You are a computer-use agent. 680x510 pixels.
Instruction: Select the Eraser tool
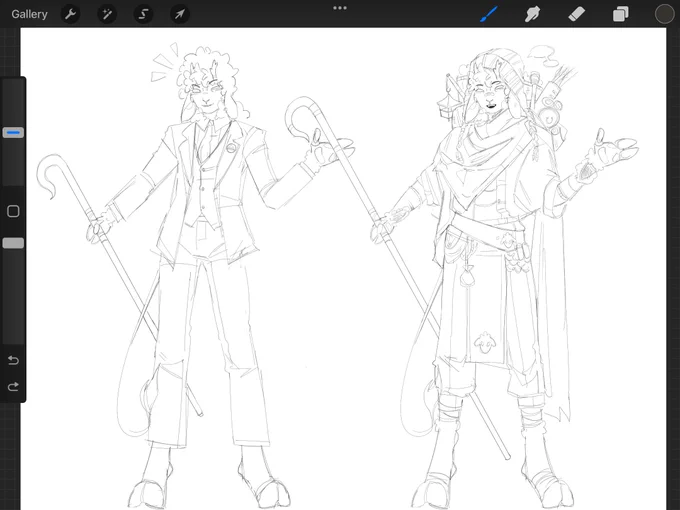click(x=576, y=14)
